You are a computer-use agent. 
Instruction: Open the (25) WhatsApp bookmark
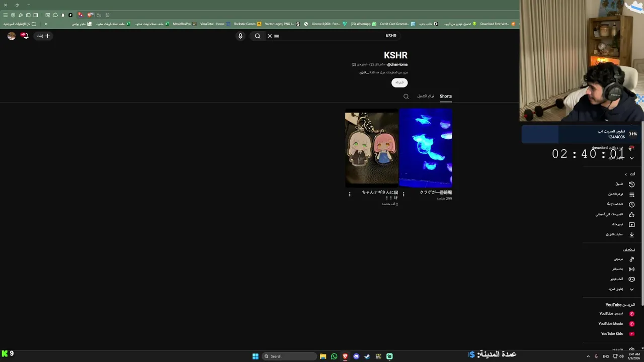click(363, 24)
